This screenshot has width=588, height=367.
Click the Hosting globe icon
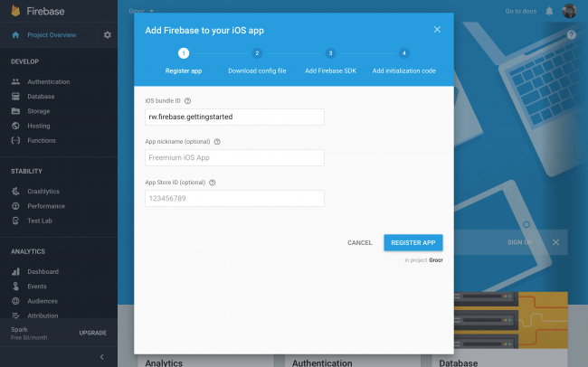click(x=15, y=126)
